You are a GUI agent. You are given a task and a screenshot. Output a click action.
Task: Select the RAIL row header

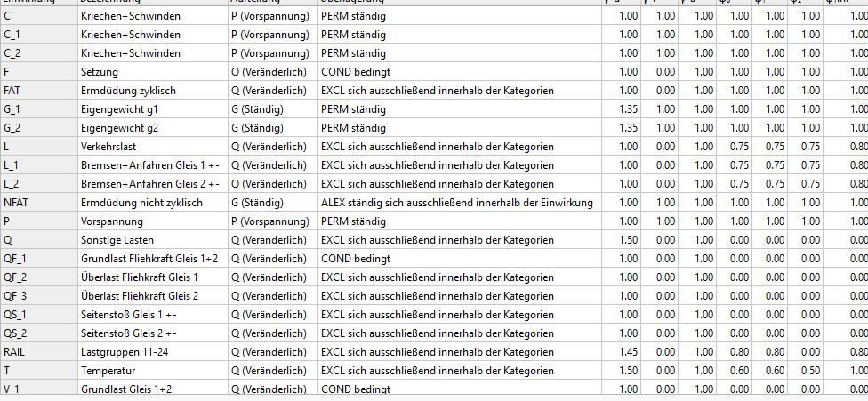39,352
